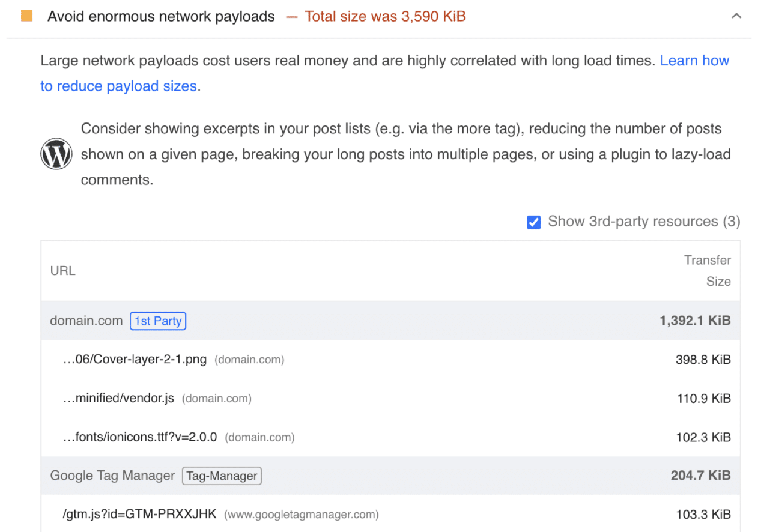761x532 pixels.
Task: Select the 1st Party chip badge
Action: point(157,321)
